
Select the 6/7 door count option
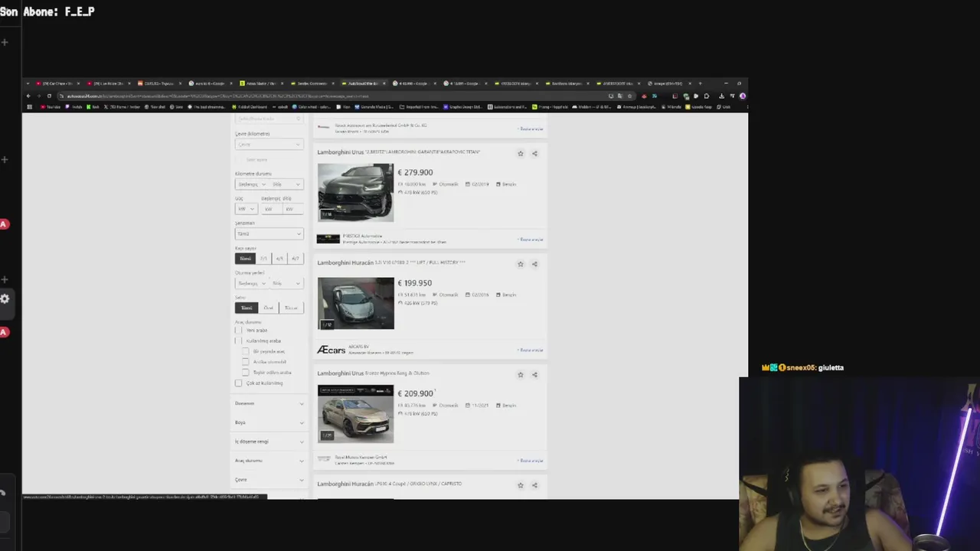click(x=296, y=259)
